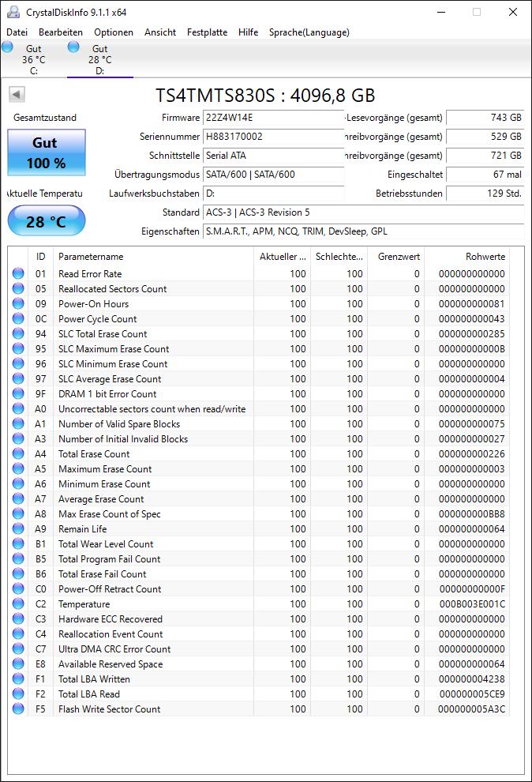The image size is (532, 782).
Task: Click status orb of Read Error Rate
Action: tap(18, 273)
